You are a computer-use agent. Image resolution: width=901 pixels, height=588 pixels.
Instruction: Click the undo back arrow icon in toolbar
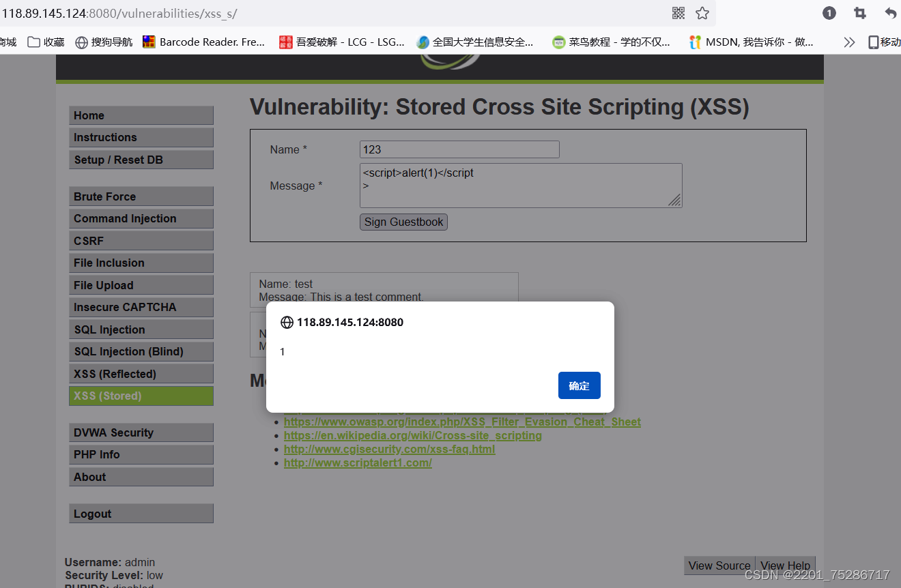point(891,13)
